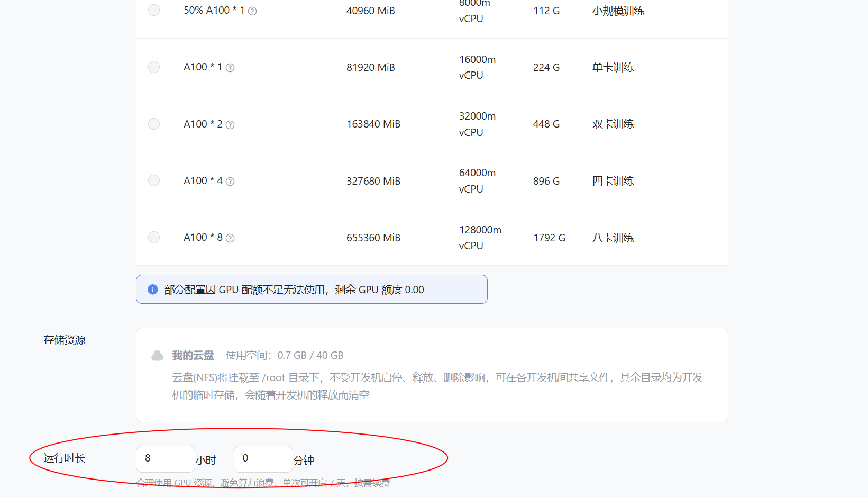Click the 655360 MiB memory value
The height and width of the screenshot is (497, 868).
373,238
